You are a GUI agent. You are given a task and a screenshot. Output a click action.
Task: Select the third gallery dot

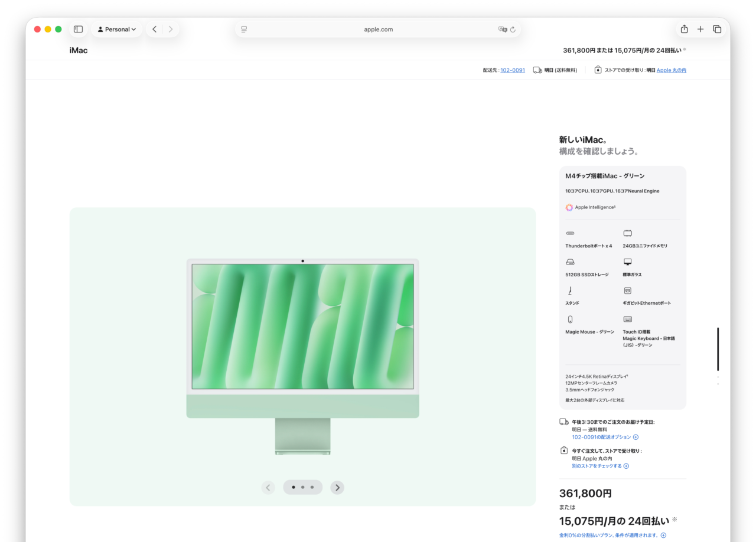click(312, 487)
